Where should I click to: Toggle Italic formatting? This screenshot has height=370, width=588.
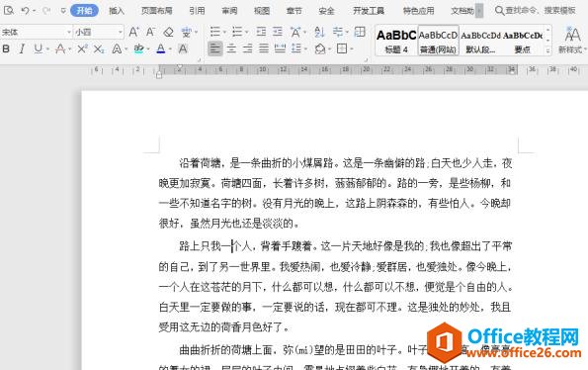click(22, 48)
